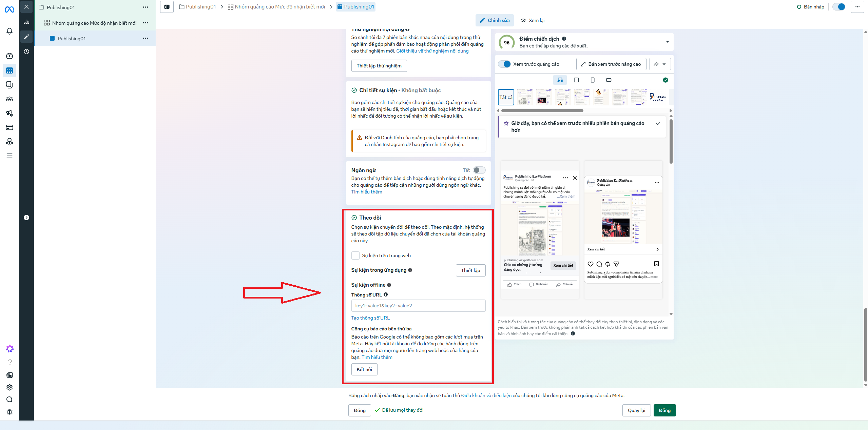Select the Tất cả preview thumbnail

click(506, 97)
